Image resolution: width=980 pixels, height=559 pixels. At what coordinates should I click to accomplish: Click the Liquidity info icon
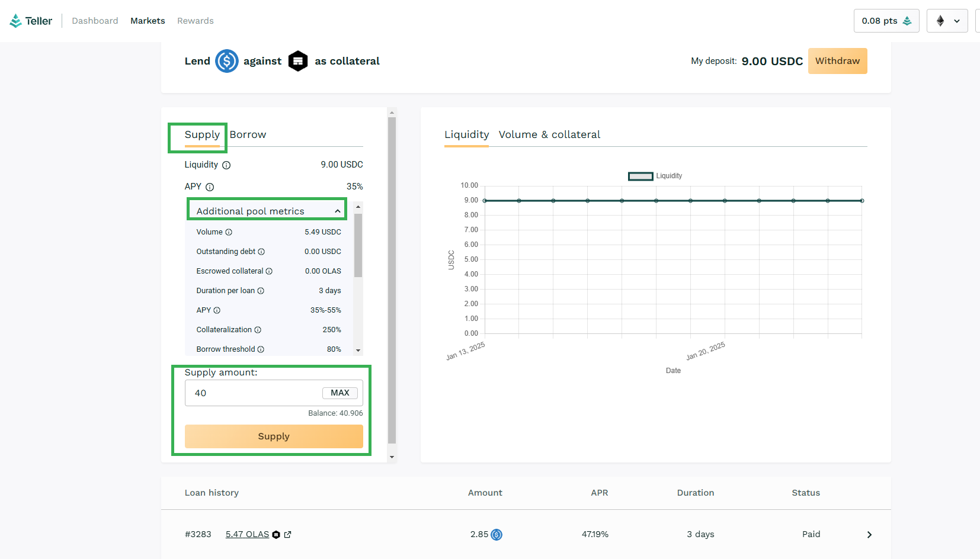click(226, 165)
